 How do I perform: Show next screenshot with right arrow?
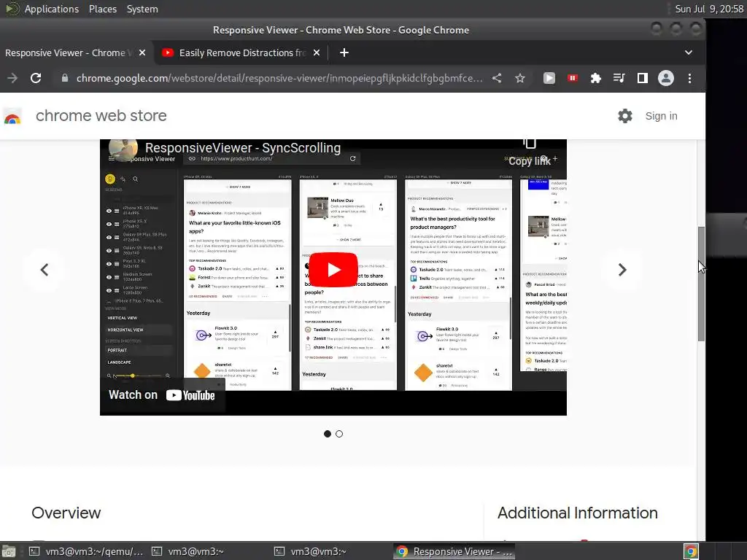coord(622,270)
